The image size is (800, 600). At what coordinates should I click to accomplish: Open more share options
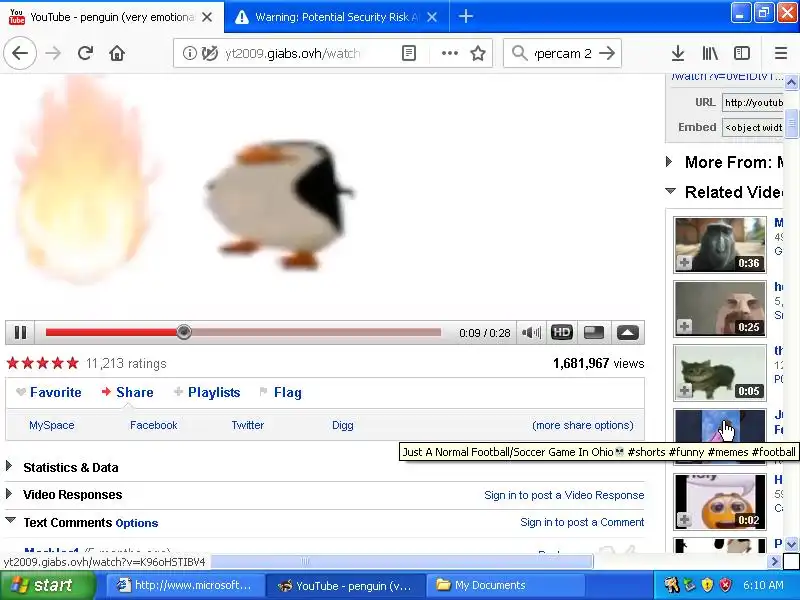click(583, 425)
